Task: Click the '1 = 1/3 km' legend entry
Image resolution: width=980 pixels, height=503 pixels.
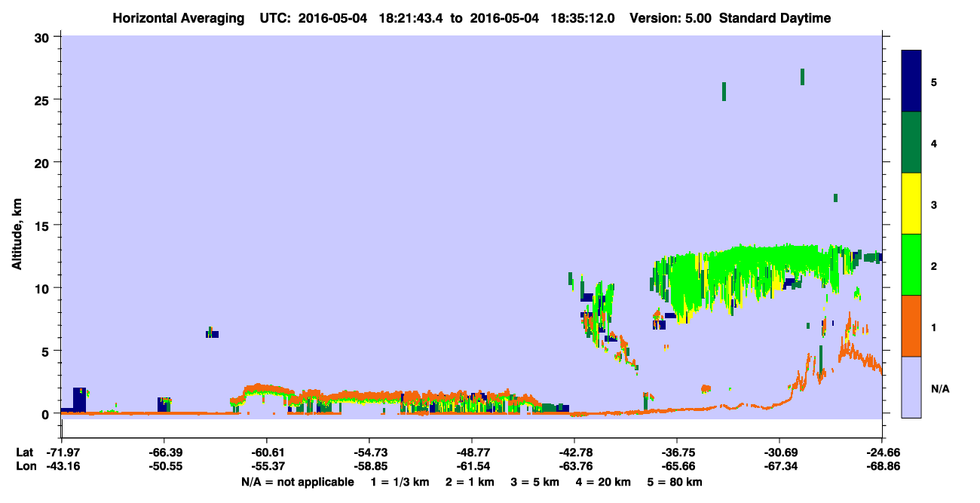Action: tap(401, 482)
